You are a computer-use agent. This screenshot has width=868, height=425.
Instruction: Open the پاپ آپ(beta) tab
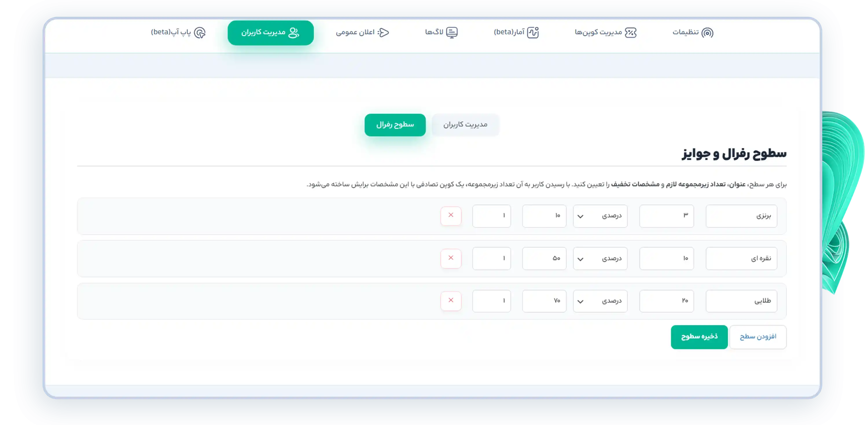(178, 33)
